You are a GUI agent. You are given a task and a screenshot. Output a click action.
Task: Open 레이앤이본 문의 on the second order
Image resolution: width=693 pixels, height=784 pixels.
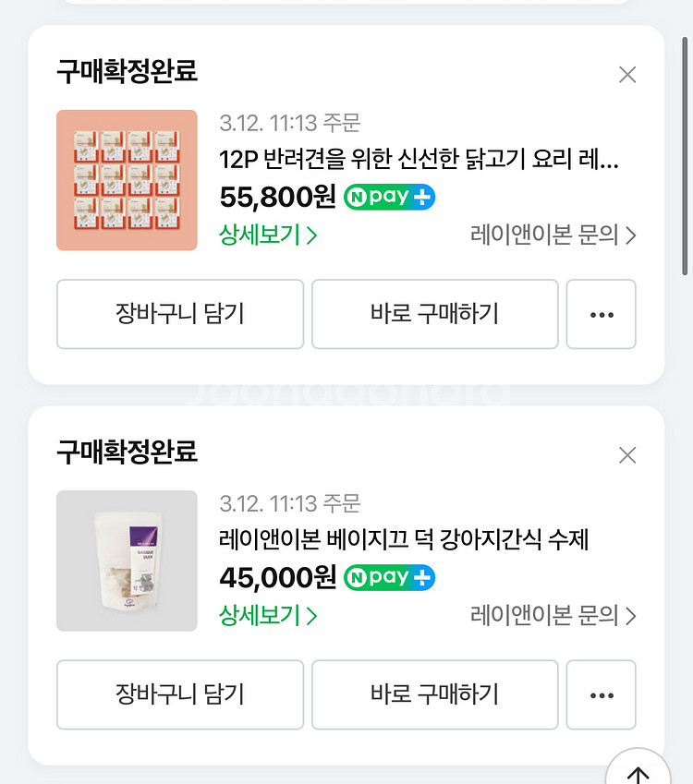point(553,616)
